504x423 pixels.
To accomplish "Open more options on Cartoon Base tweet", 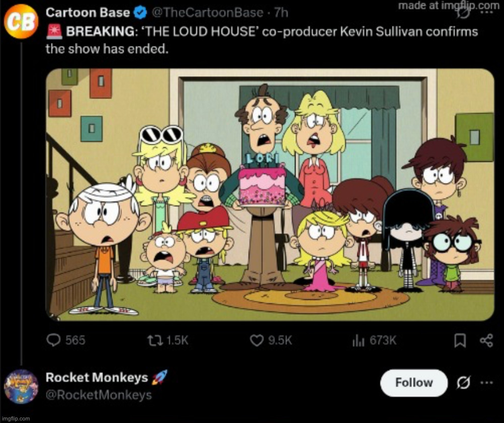I will point(487,11).
